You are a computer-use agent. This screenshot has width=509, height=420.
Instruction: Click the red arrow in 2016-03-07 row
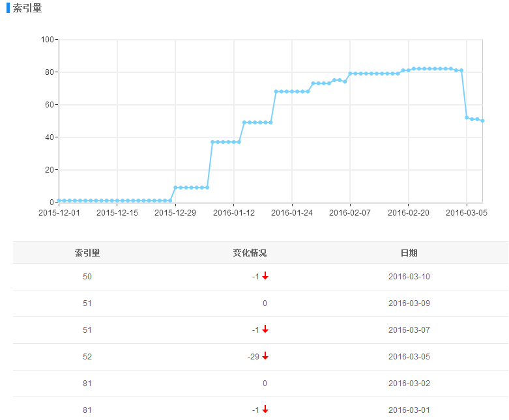click(x=265, y=329)
